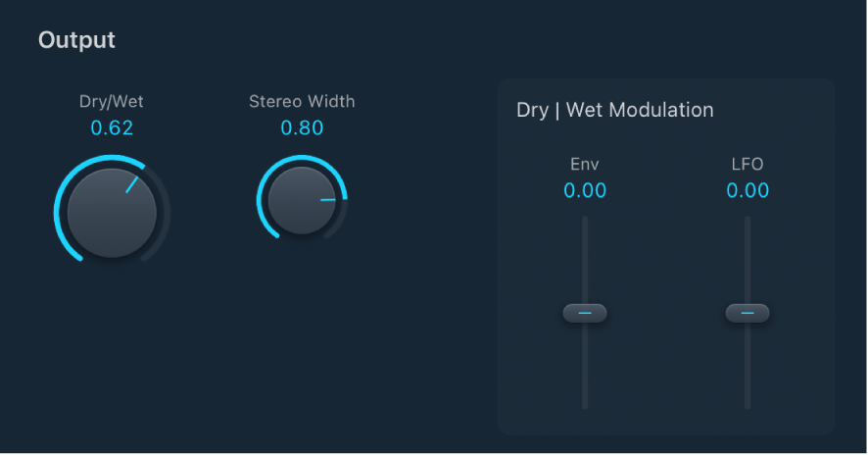
Task: Click the Env slider label
Action: 585,165
